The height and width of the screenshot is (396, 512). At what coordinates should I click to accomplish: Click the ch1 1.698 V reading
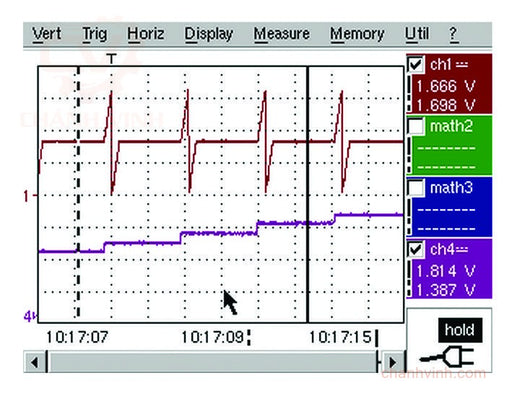(446, 106)
